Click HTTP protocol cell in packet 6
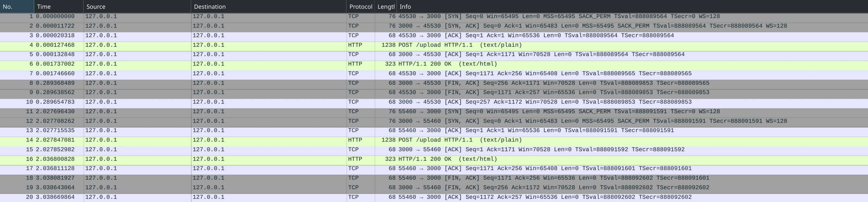The height and width of the screenshot is (202, 868). tap(355, 64)
